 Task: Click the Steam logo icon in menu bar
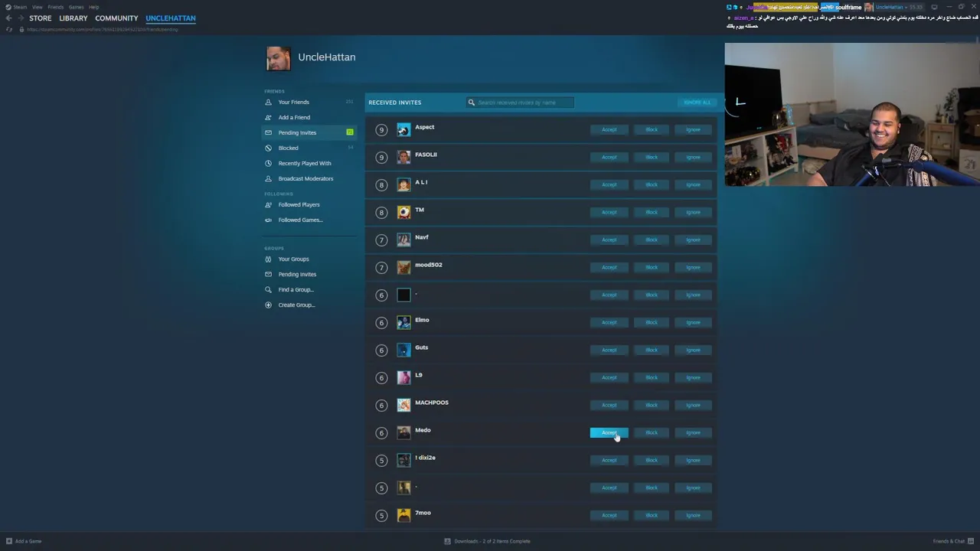pyautogui.click(x=8, y=7)
